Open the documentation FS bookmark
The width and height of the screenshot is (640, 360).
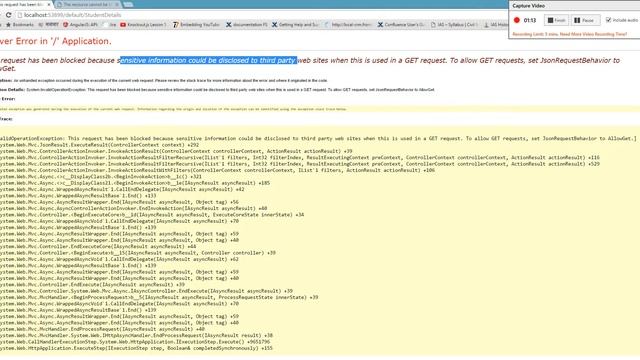pos(247,25)
